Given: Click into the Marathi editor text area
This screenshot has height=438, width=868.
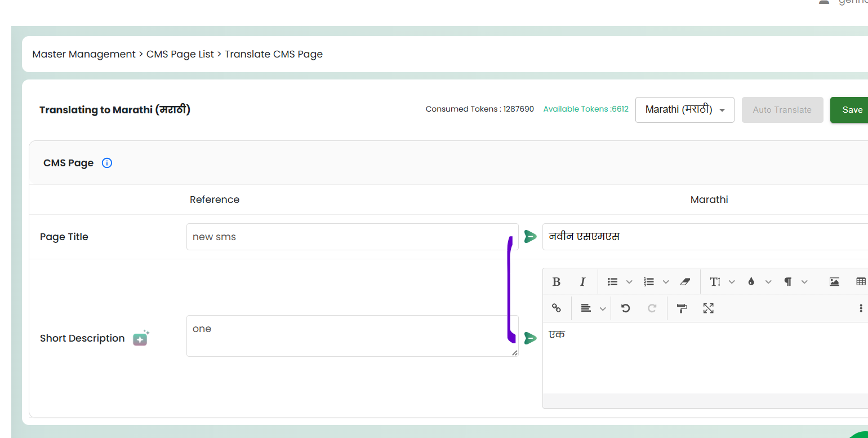Looking at the screenshot, I should (x=705, y=358).
